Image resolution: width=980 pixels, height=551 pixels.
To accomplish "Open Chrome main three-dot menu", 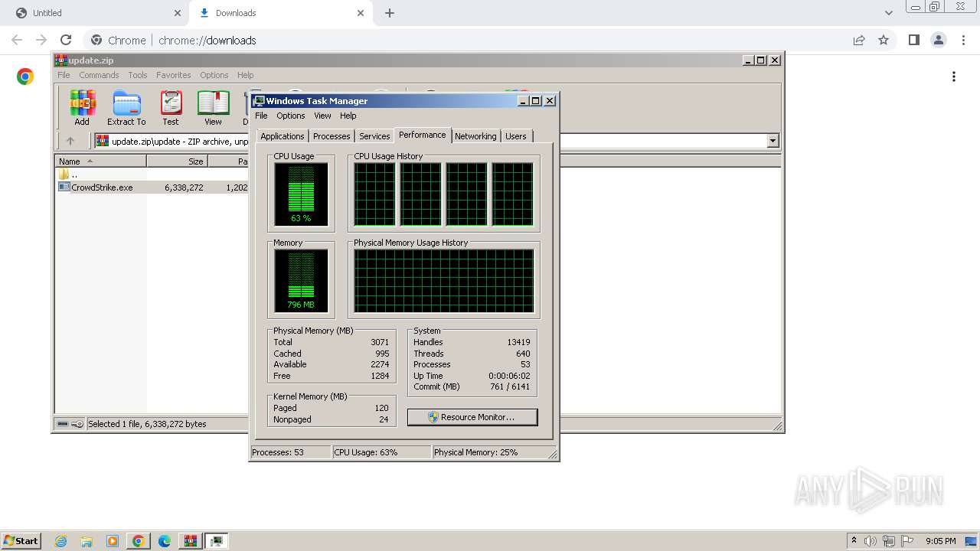I will click(963, 40).
